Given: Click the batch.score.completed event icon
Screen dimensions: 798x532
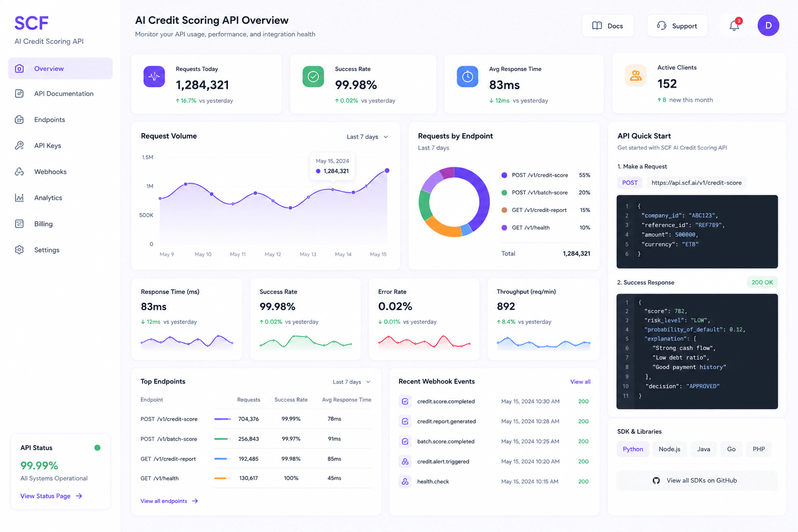Looking at the screenshot, I should 405,442.
